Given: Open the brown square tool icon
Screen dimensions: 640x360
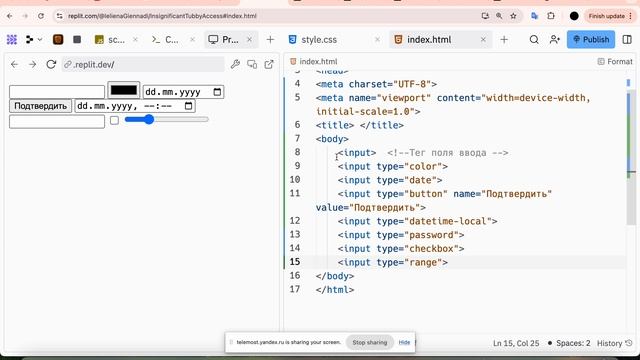Looking at the screenshot, I should click(58, 40).
